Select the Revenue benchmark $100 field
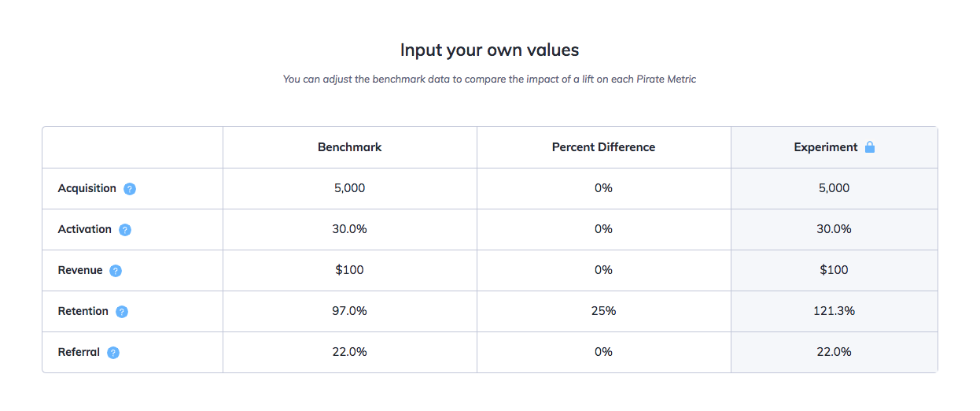Viewport: 980px width, 411px height. (x=350, y=270)
